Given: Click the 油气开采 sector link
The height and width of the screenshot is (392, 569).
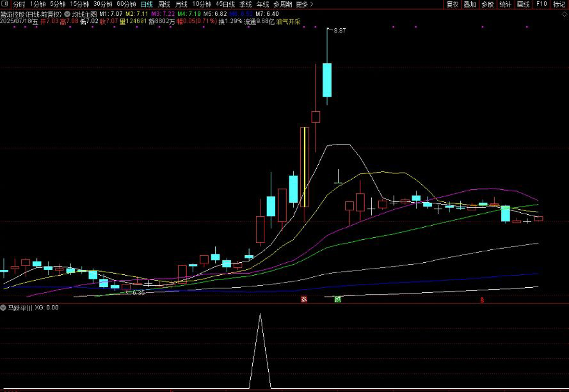Looking at the screenshot, I should (x=288, y=21).
